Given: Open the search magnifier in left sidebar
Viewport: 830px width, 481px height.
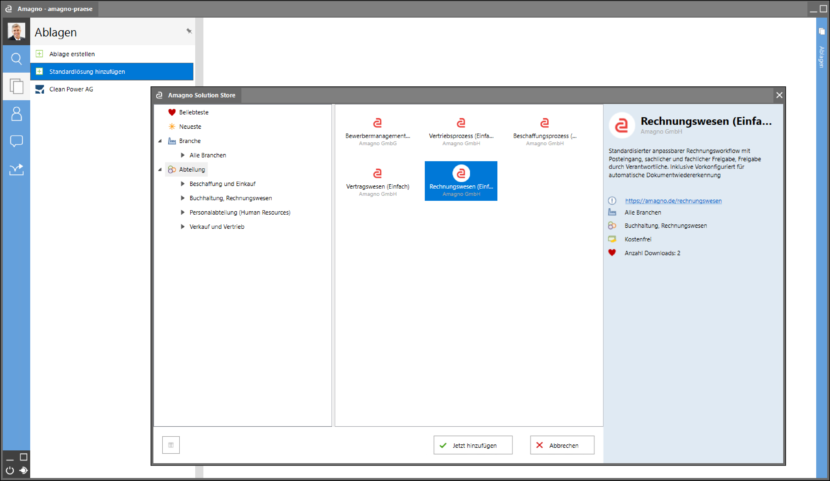Looking at the screenshot, I should click(x=16, y=59).
